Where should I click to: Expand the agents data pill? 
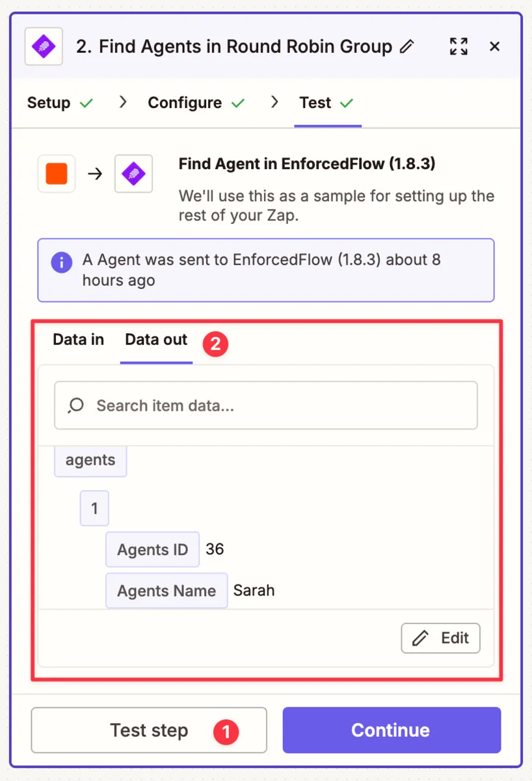tap(90, 460)
